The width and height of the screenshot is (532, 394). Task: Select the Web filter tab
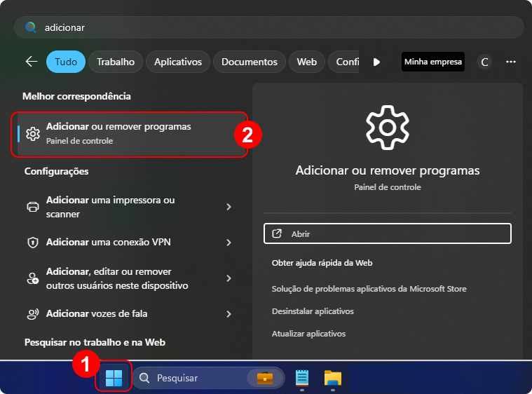click(307, 62)
